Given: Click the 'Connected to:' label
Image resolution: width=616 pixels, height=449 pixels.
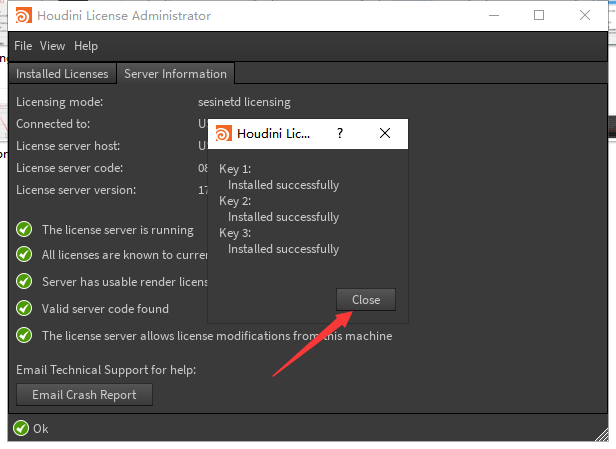Looking at the screenshot, I should [x=53, y=124].
